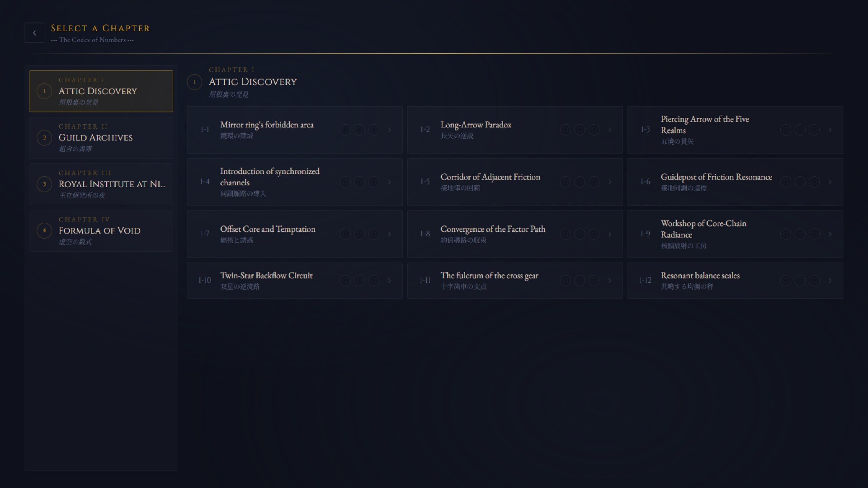The height and width of the screenshot is (488, 868).
Task: Click chevron on Twin-Star Backflow Circuit card
Action: (x=389, y=281)
